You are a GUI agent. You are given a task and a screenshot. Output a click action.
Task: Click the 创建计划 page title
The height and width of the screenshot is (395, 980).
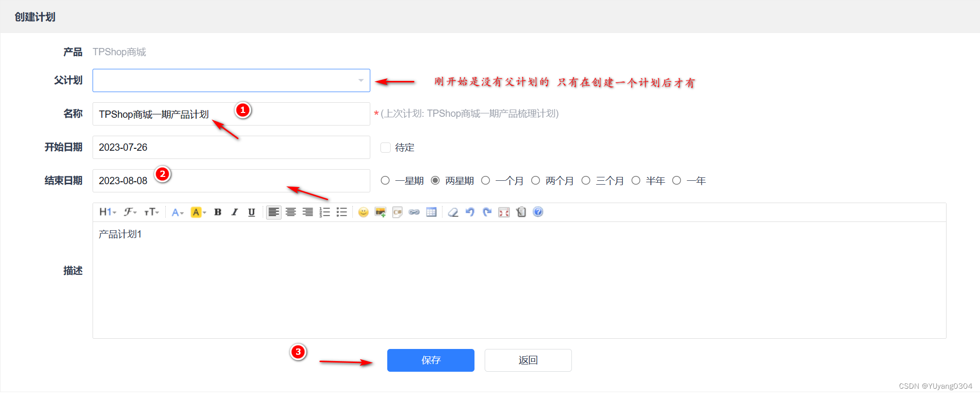(35, 17)
